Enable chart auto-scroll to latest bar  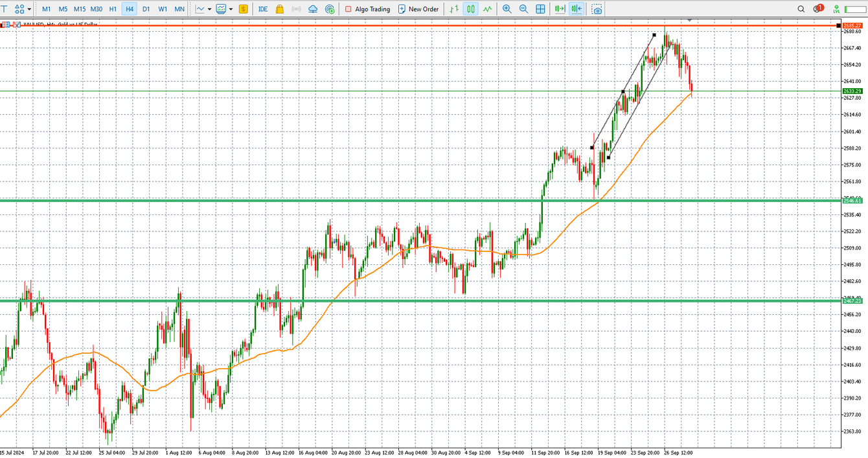[x=560, y=8]
